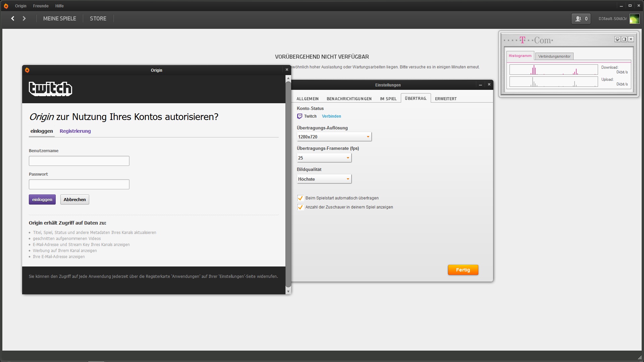Open the Framerate (fps) dropdown
644x362 pixels.
(x=324, y=158)
